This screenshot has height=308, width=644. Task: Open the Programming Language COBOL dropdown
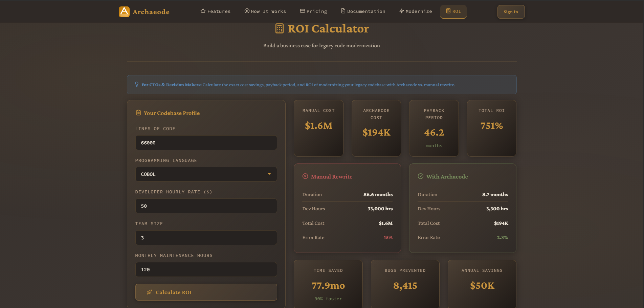coord(206,174)
